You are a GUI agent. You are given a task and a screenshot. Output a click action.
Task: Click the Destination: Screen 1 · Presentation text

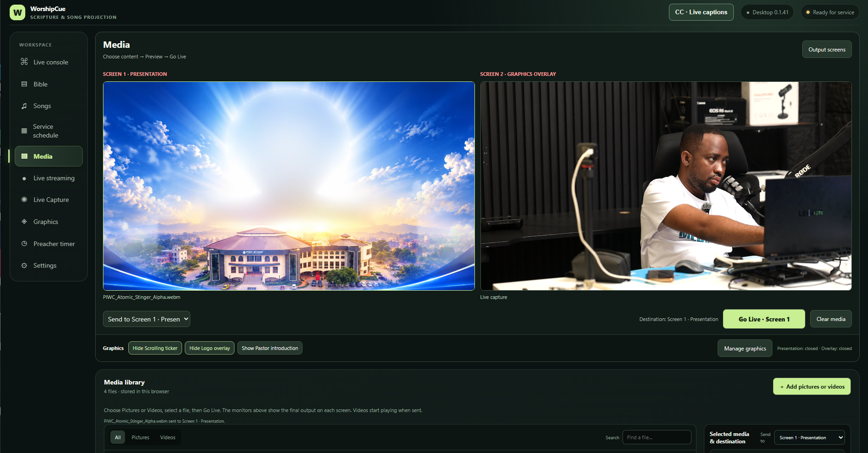[x=679, y=319]
